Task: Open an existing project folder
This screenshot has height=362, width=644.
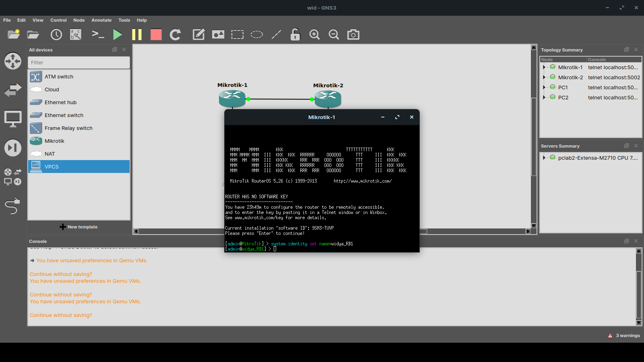Action: 33,35
